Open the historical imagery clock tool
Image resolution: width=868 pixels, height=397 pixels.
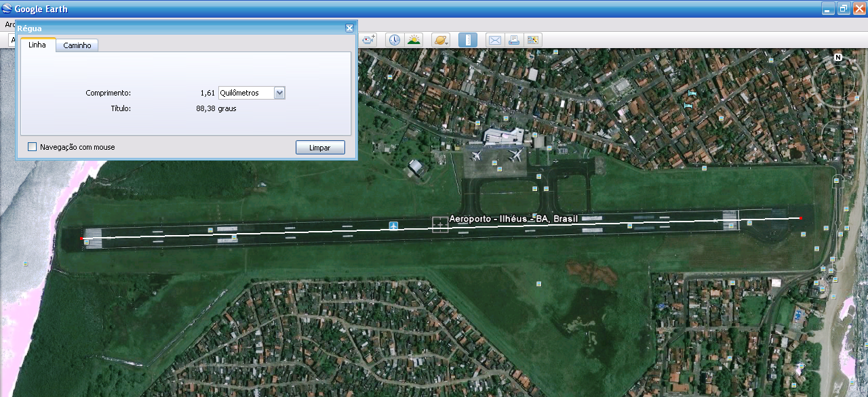coord(394,40)
